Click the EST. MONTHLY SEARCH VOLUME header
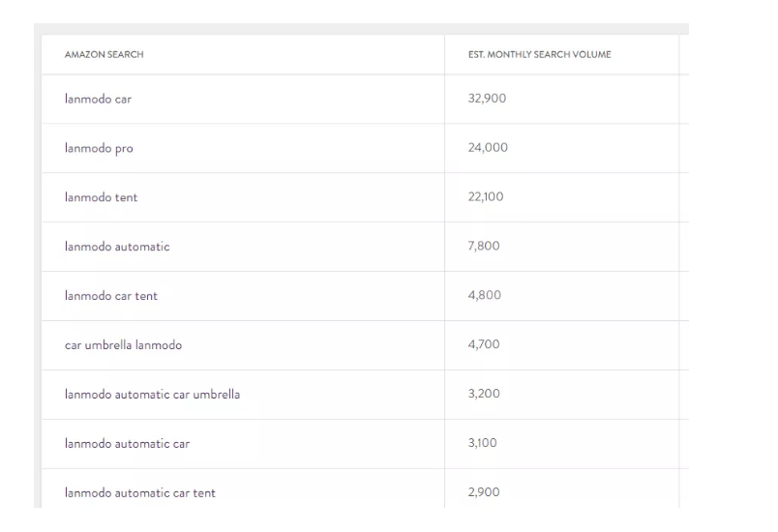 [x=539, y=54]
